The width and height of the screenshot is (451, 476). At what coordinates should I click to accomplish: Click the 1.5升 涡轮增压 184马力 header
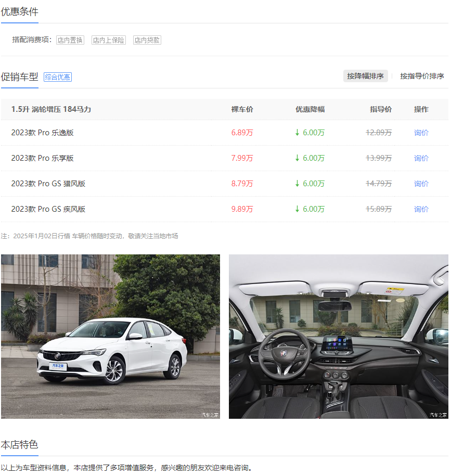(x=51, y=109)
